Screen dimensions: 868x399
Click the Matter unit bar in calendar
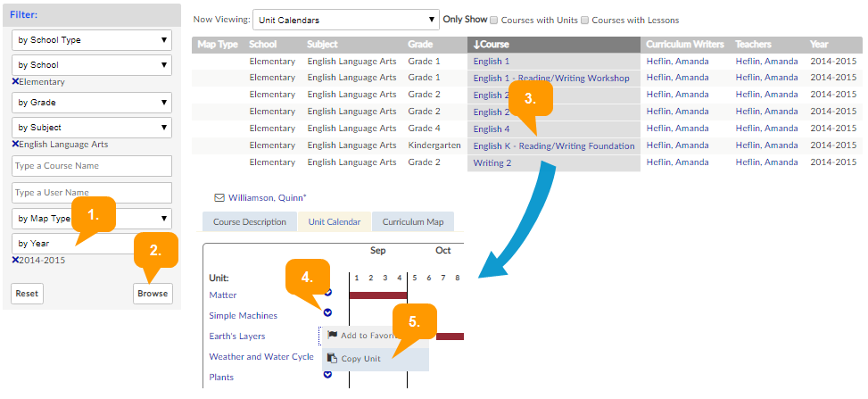(377, 295)
